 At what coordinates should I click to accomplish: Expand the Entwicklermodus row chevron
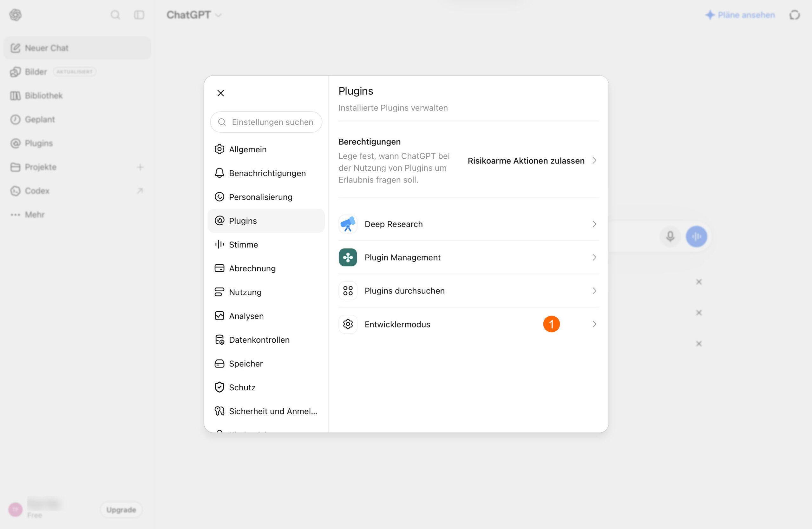pyautogui.click(x=594, y=324)
